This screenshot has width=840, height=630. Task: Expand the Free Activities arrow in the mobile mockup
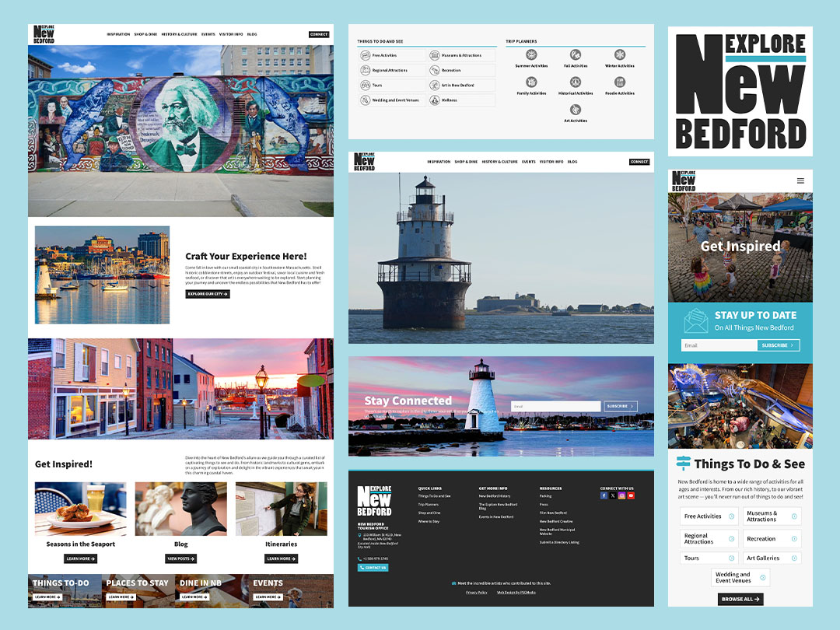pos(731,516)
